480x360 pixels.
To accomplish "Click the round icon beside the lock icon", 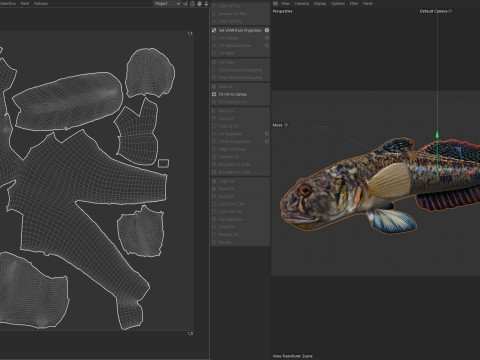I will (x=199, y=4).
